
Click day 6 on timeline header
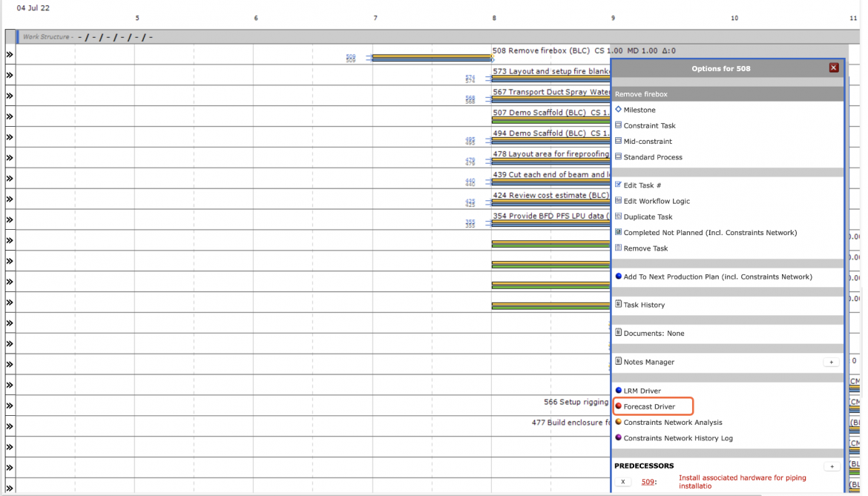(x=256, y=19)
